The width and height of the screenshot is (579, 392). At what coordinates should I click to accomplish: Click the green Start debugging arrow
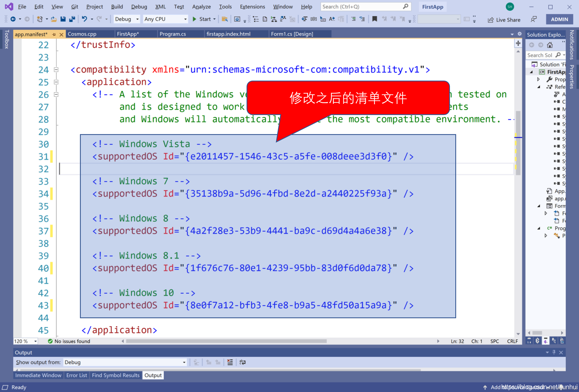[x=194, y=19]
